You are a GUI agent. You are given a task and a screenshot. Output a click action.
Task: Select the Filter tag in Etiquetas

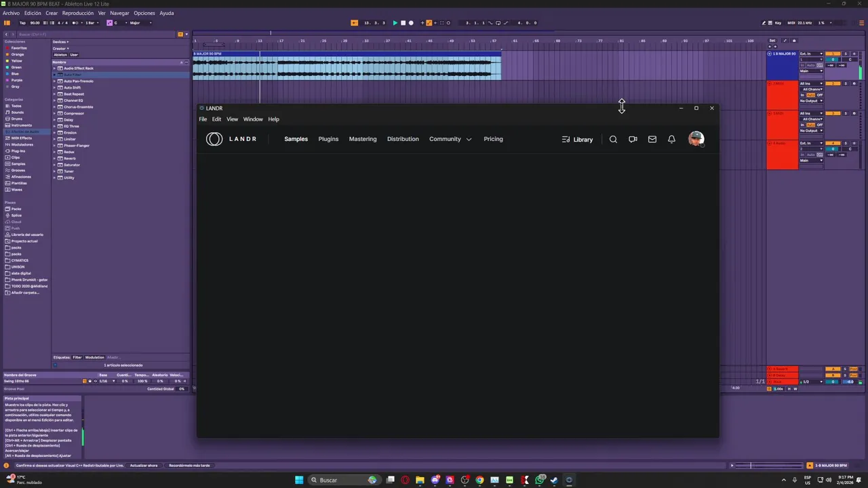tap(77, 357)
